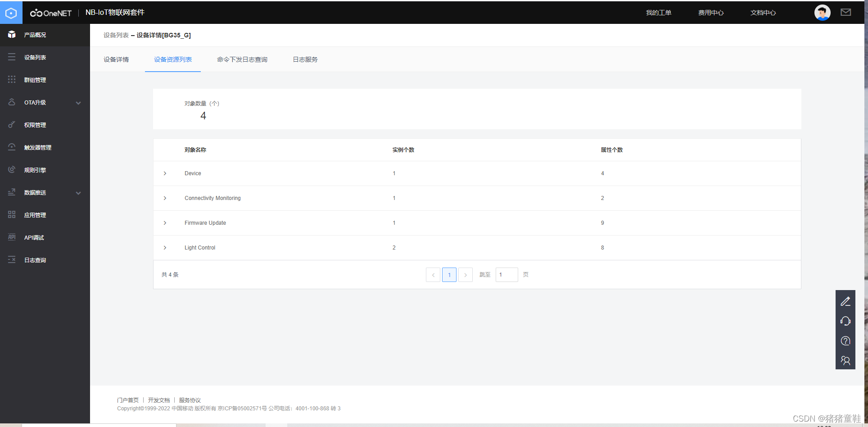Open the help question mark icon

pyautogui.click(x=845, y=341)
